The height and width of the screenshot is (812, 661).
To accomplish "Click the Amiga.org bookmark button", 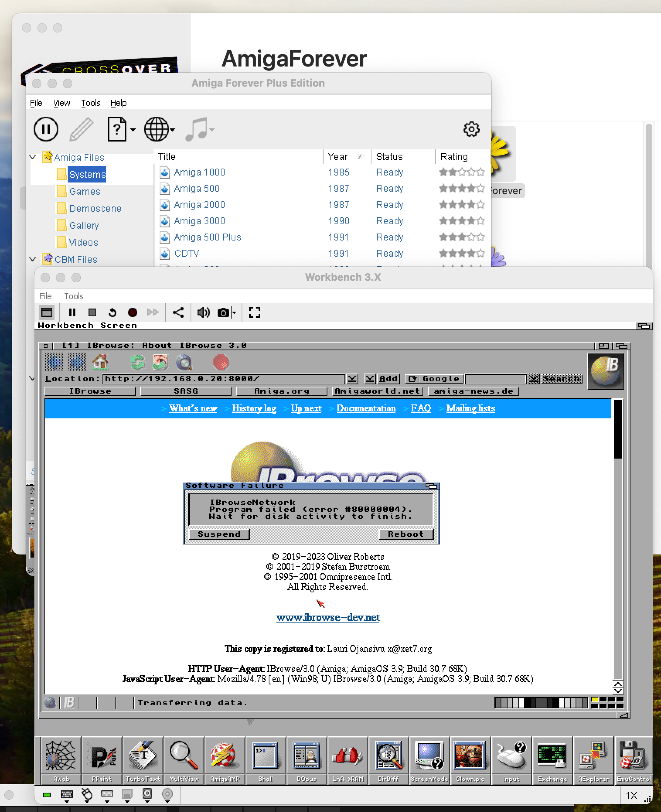I will (282, 391).
